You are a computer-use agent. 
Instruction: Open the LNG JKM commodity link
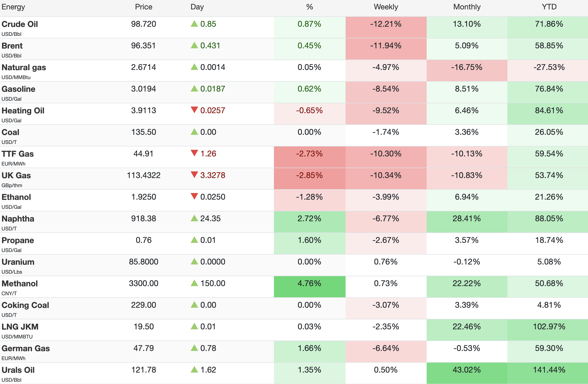pos(20,327)
